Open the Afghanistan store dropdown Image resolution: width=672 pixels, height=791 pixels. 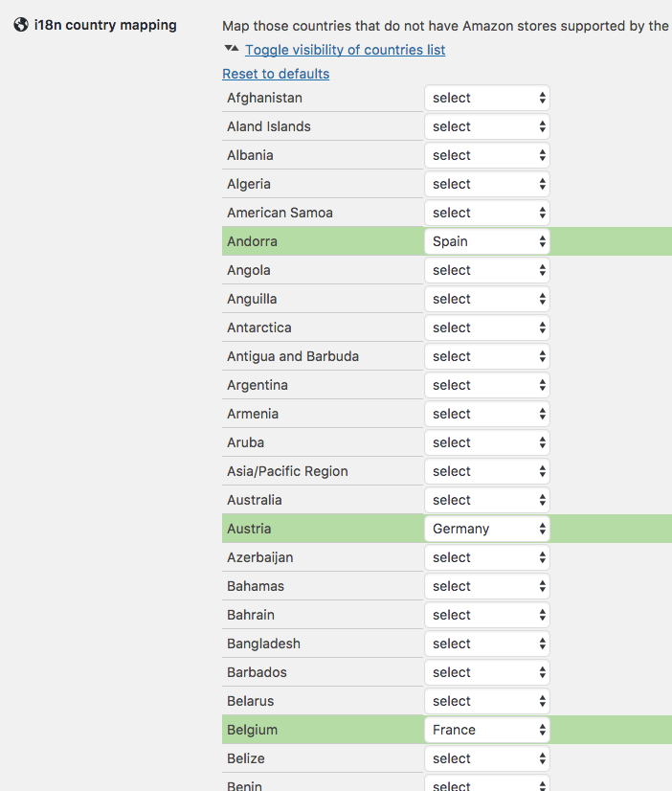[x=487, y=98]
